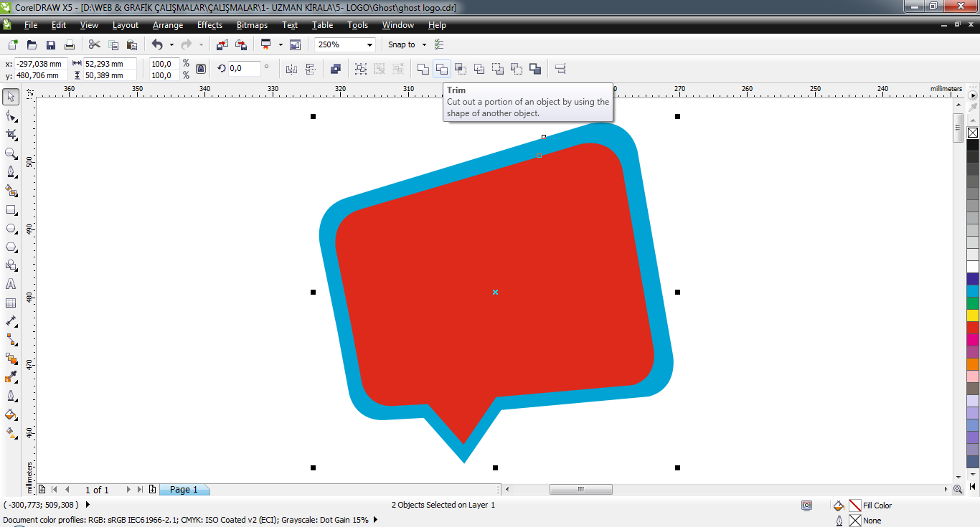Select the Dimension tool

(x=11, y=321)
